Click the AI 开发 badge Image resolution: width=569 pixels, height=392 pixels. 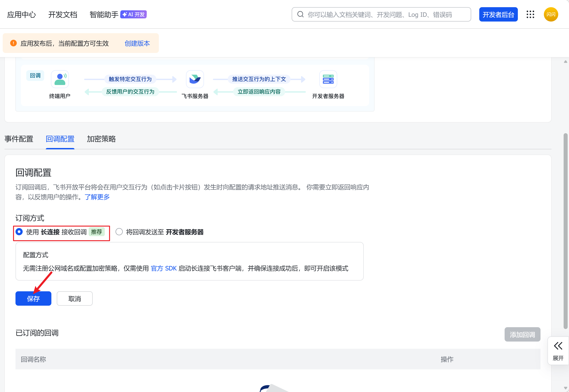pyautogui.click(x=133, y=14)
